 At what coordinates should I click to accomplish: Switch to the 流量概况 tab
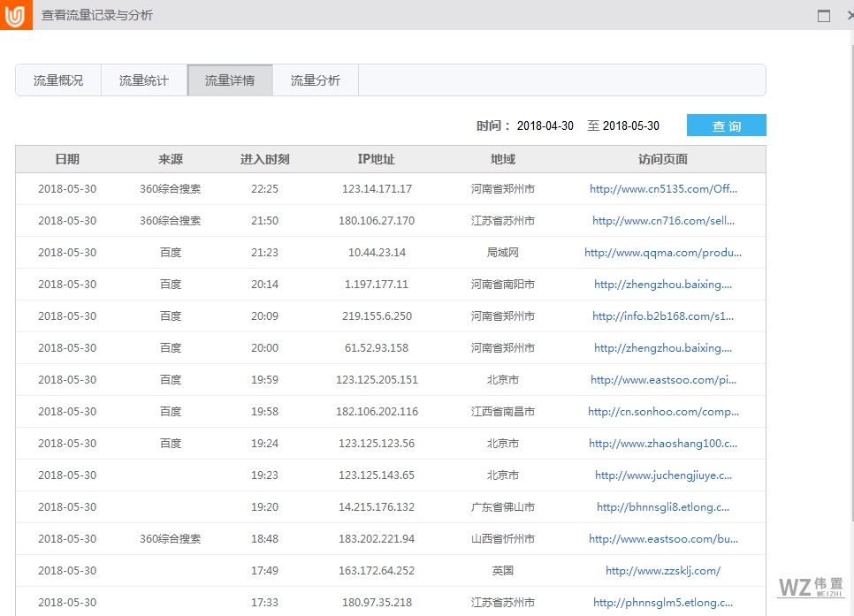click(57, 80)
